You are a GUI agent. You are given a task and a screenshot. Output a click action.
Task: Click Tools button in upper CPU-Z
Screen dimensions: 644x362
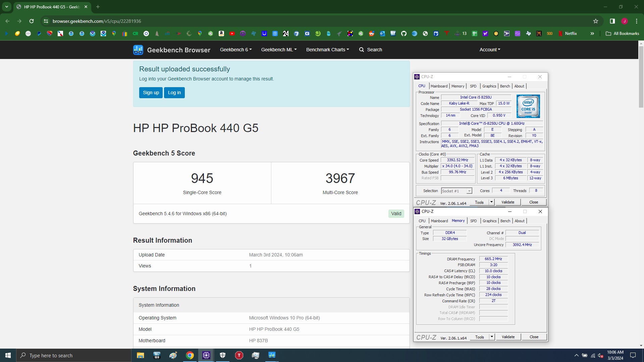[479, 202]
